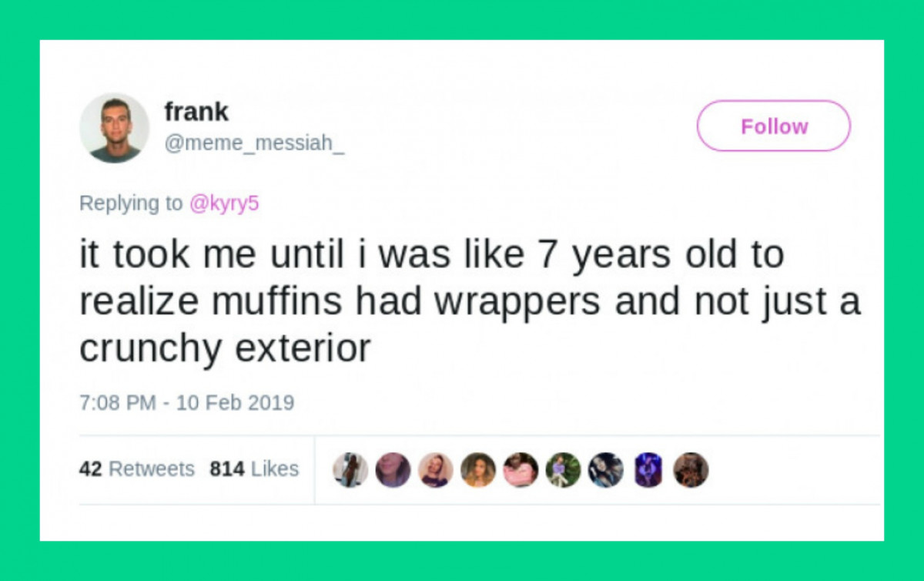Click the first liker avatar on the left

click(x=350, y=469)
